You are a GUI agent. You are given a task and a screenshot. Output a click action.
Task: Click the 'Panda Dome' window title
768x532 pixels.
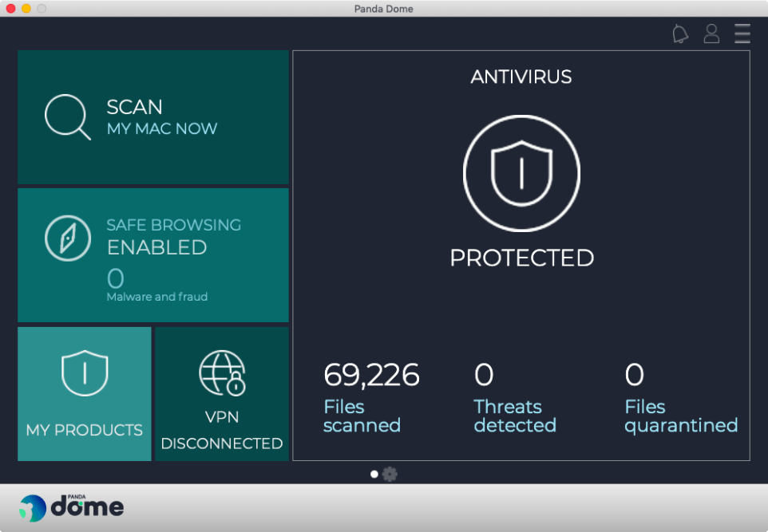[x=383, y=9]
